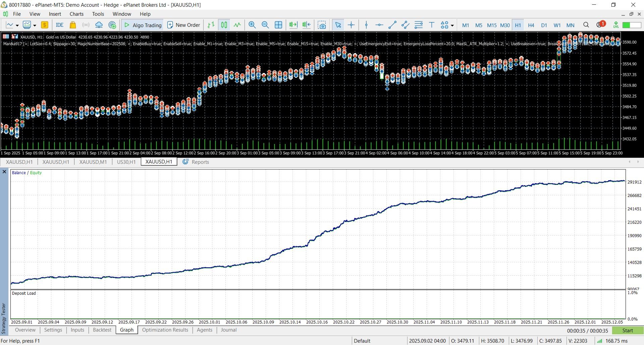The image size is (644, 345).
Task: Switch to the Backtest tab
Action: pos(102,330)
